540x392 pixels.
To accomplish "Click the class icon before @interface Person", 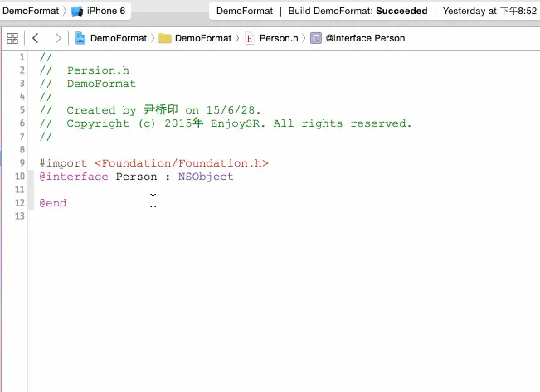I will pyautogui.click(x=316, y=38).
